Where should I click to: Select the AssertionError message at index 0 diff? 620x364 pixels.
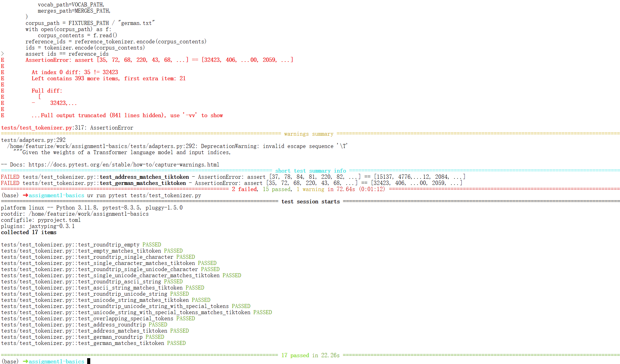[75, 72]
